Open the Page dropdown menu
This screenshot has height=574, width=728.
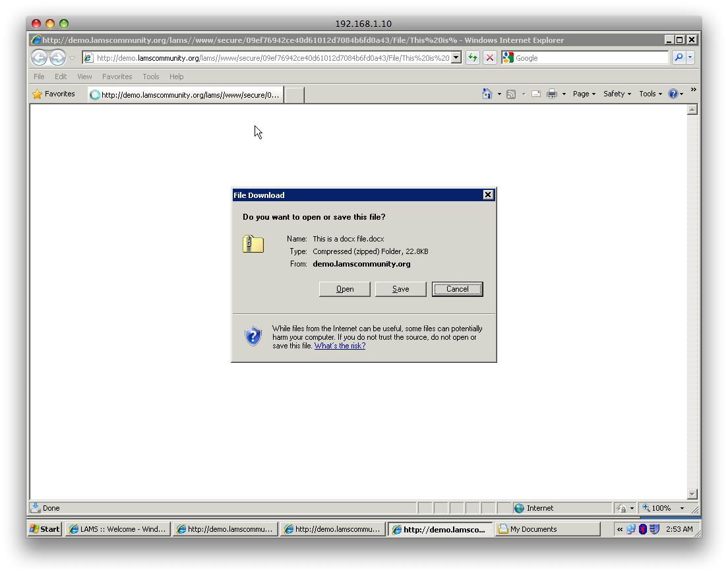tap(584, 94)
